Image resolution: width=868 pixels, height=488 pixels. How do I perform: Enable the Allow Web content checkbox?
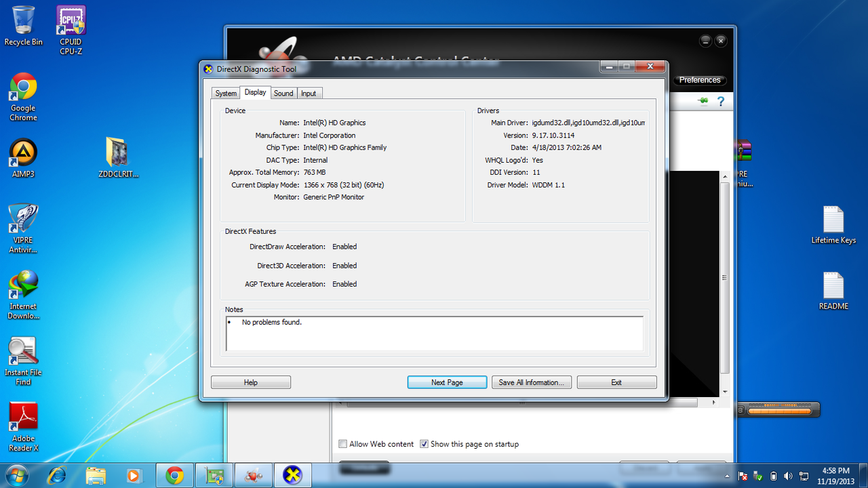[x=343, y=444]
